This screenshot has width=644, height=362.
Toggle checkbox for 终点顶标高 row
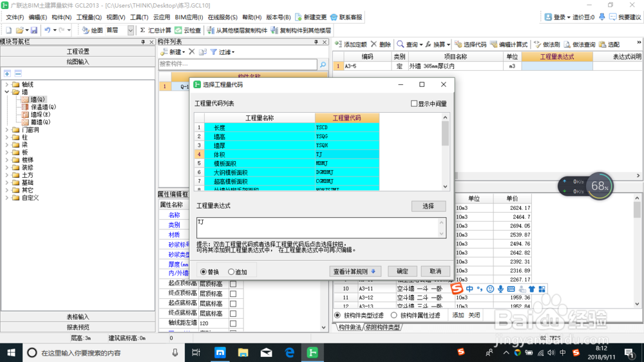pos(233,294)
